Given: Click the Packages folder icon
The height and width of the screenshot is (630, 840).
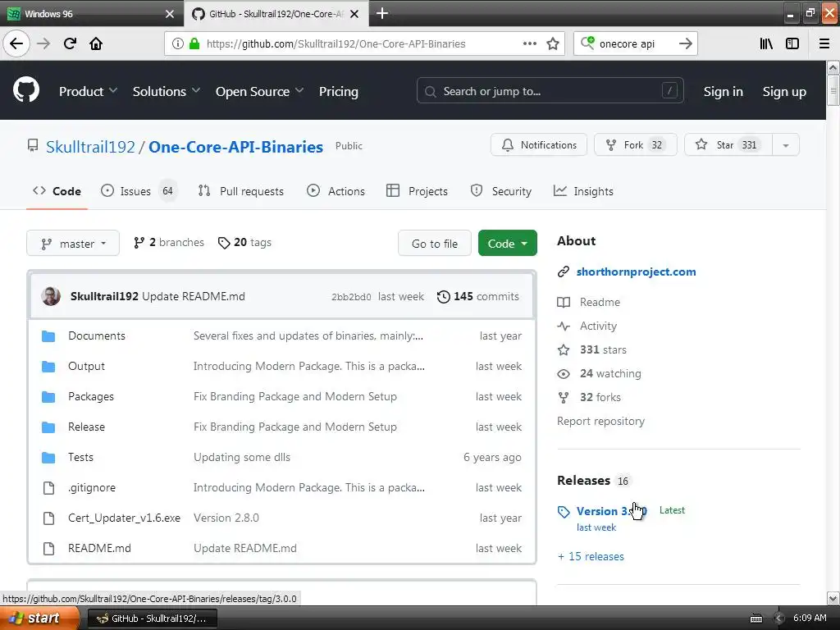Looking at the screenshot, I should tap(48, 397).
